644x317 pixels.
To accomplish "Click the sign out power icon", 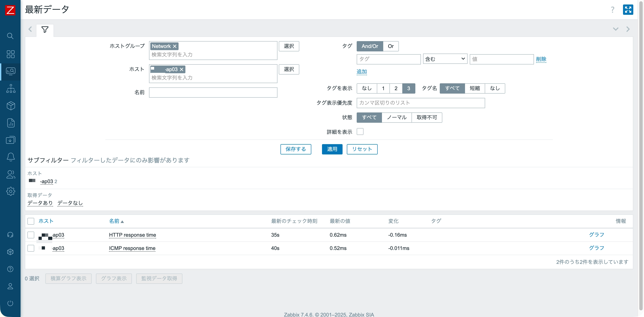I will 10,303.
